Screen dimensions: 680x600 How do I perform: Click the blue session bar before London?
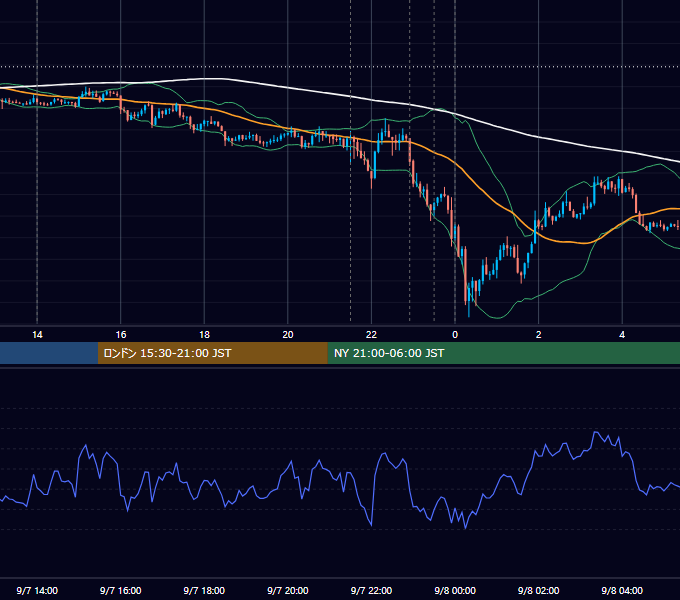coord(49,353)
